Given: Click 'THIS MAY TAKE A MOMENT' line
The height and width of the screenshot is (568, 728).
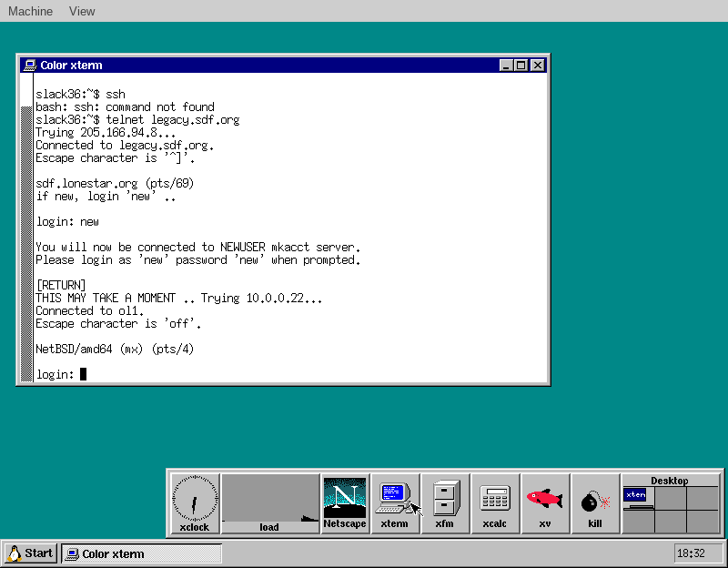Looking at the screenshot, I should tap(178, 299).
